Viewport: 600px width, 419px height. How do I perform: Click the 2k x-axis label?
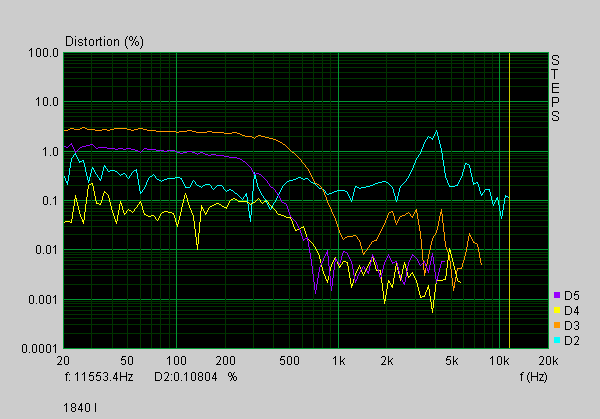tap(387, 360)
